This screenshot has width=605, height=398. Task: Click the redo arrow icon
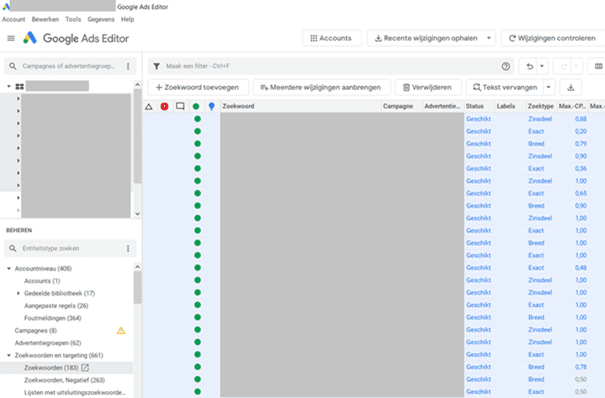click(563, 66)
